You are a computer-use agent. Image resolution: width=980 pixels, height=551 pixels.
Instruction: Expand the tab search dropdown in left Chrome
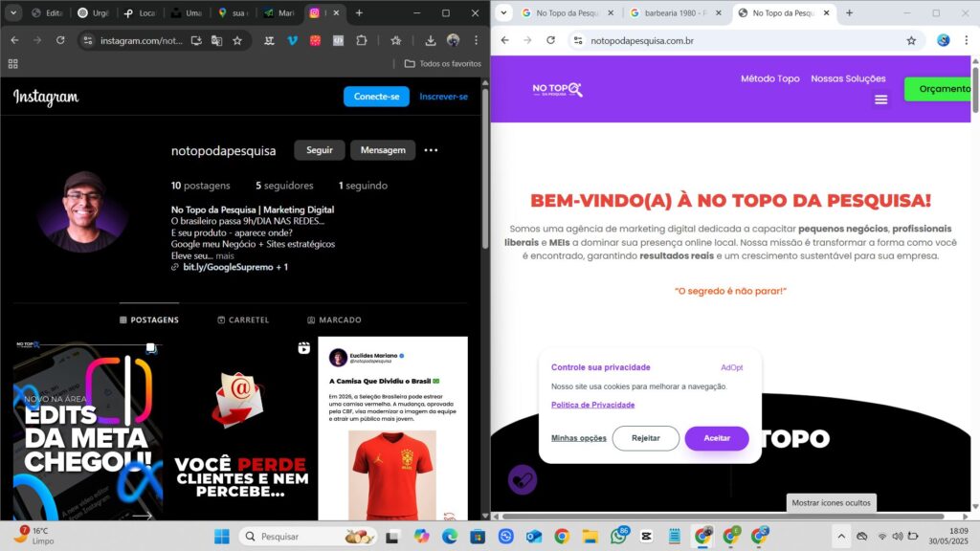[x=13, y=13]
